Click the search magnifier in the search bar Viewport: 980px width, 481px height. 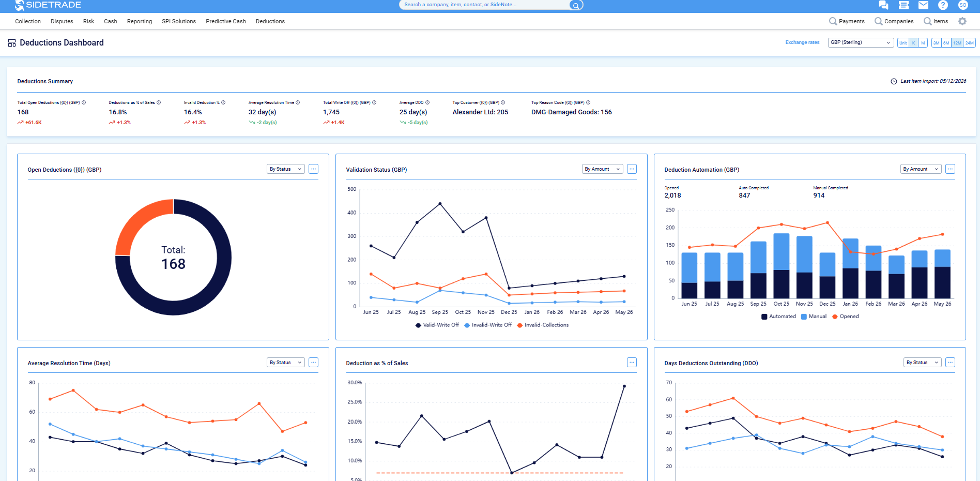click(576, 5)
